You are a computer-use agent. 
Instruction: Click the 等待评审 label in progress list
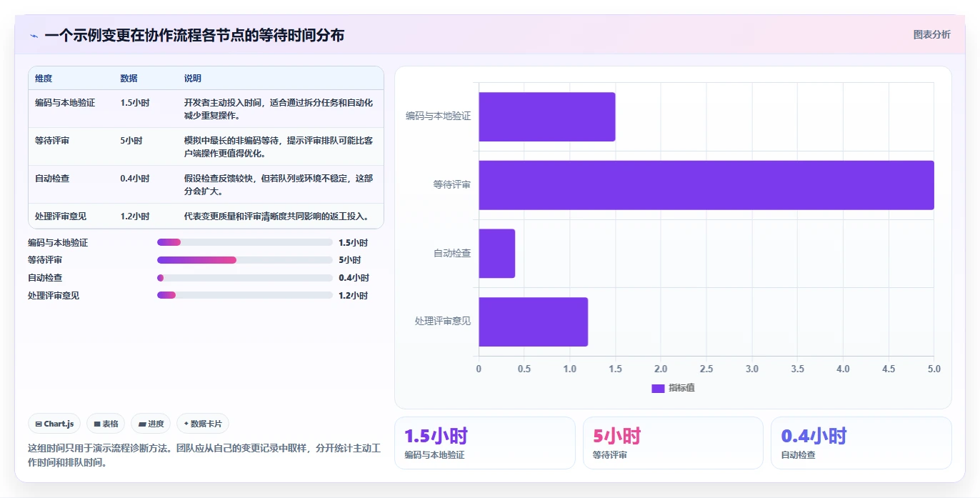coord(45,260)
